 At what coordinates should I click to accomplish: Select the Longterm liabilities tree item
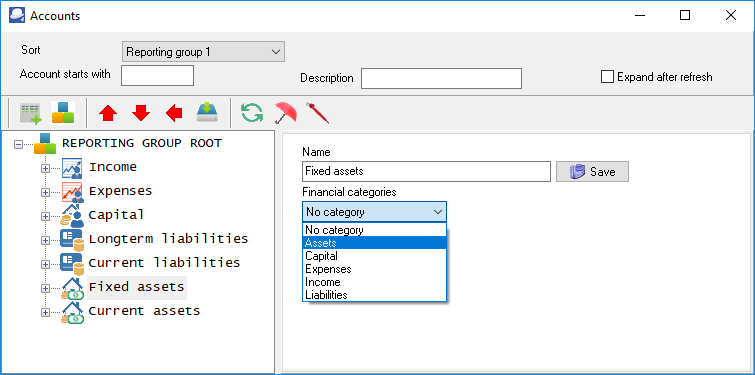coord(168,239)
